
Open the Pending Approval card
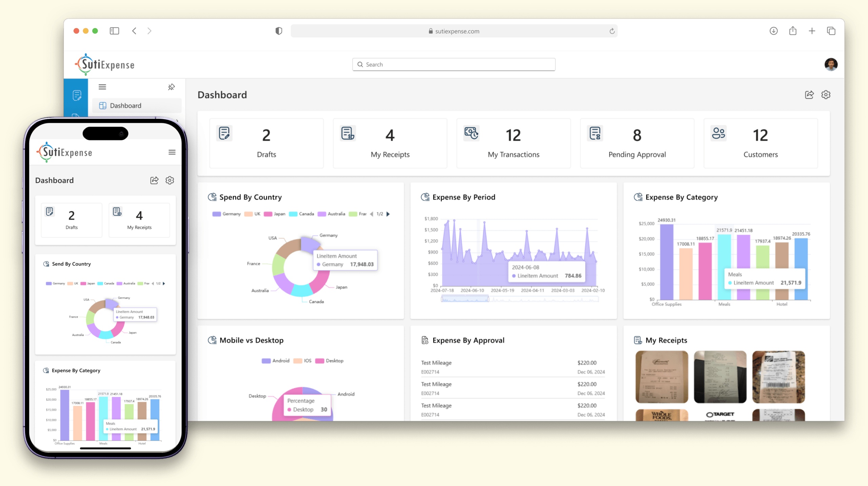(x=637, y=143)
